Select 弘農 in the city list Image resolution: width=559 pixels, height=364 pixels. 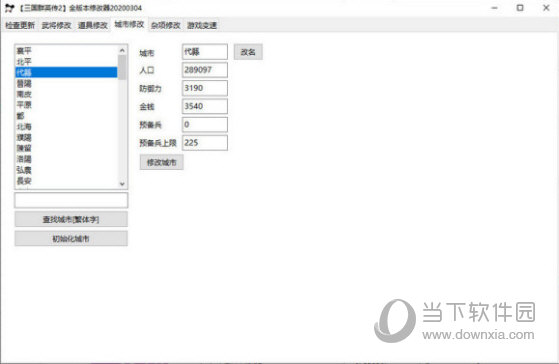(66, 170)
